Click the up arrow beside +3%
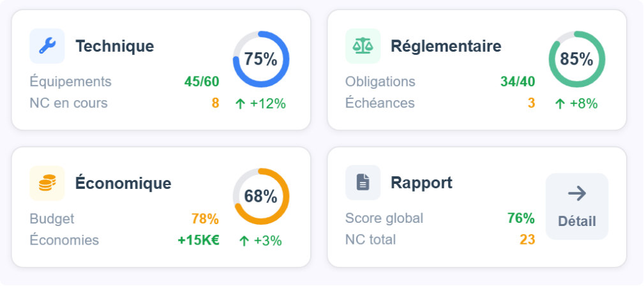This screenshot has height=286, width=644. tap(244, 241)
